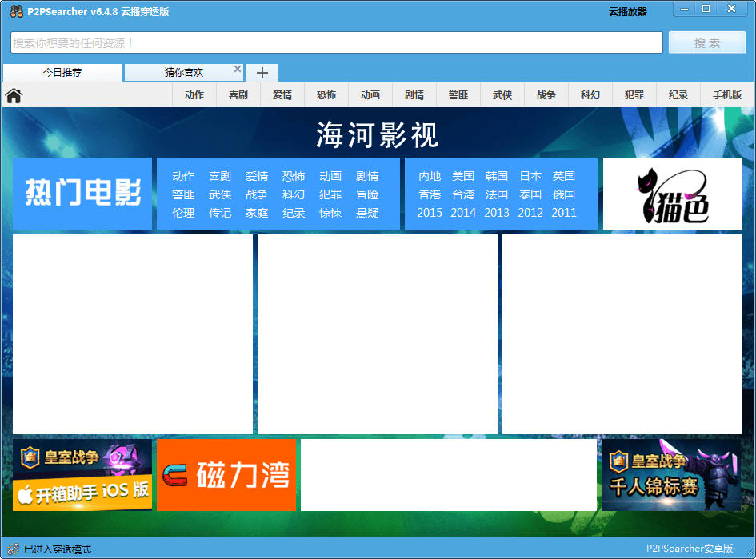Open the 皇室战争千人锦标赛 banner
This screenshot has width=756, height=559.
pos(670,475)
